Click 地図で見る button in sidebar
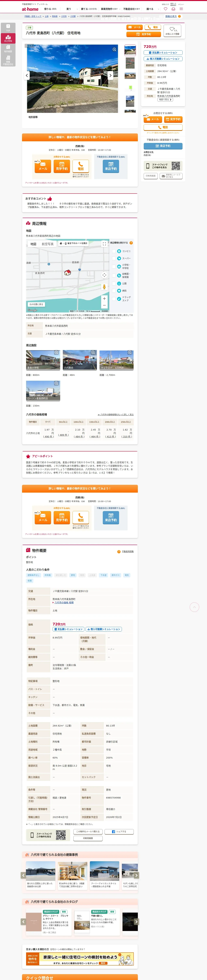 pos(165,100)
